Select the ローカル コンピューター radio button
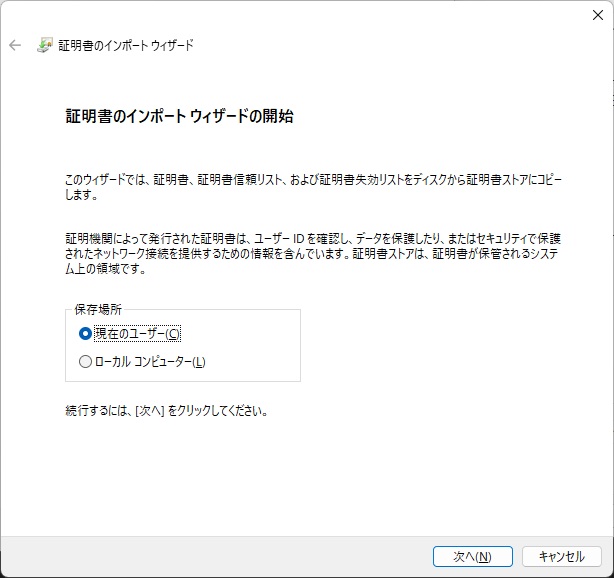Viewport: 614px width, 578px height. pyautogui.click(x=85, y=362)
